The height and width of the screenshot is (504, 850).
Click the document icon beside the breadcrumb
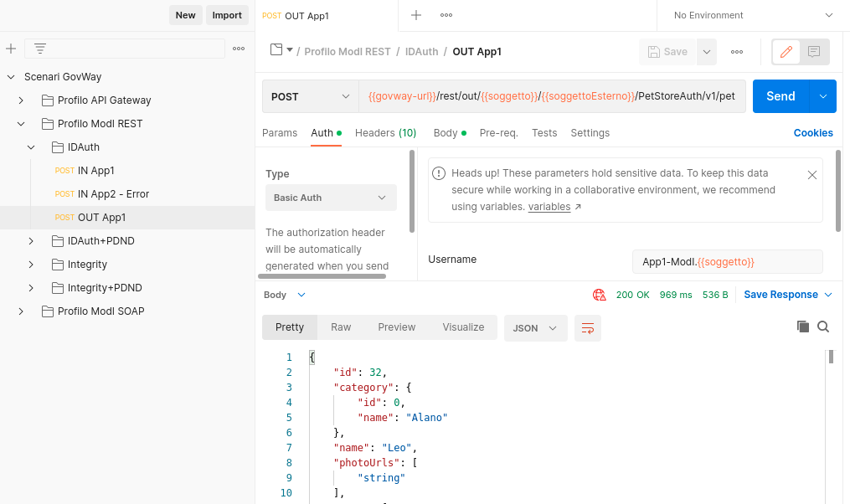pos(276,50)
